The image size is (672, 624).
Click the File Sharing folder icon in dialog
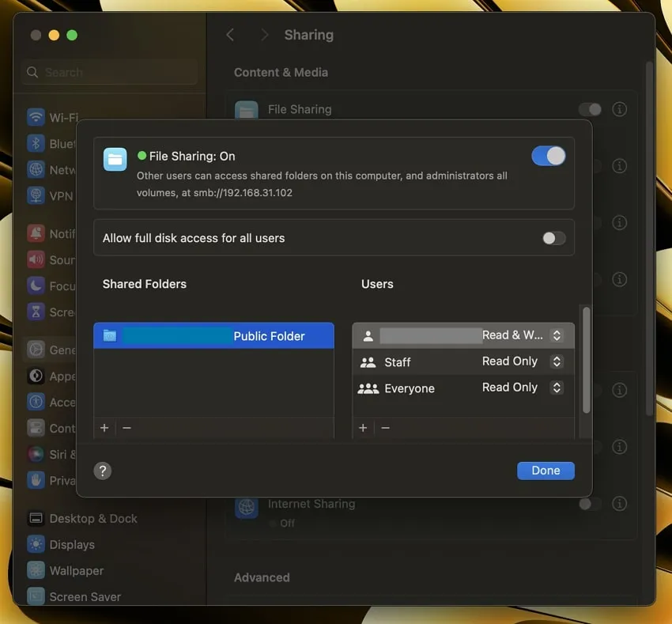click(x=115, y=159)
